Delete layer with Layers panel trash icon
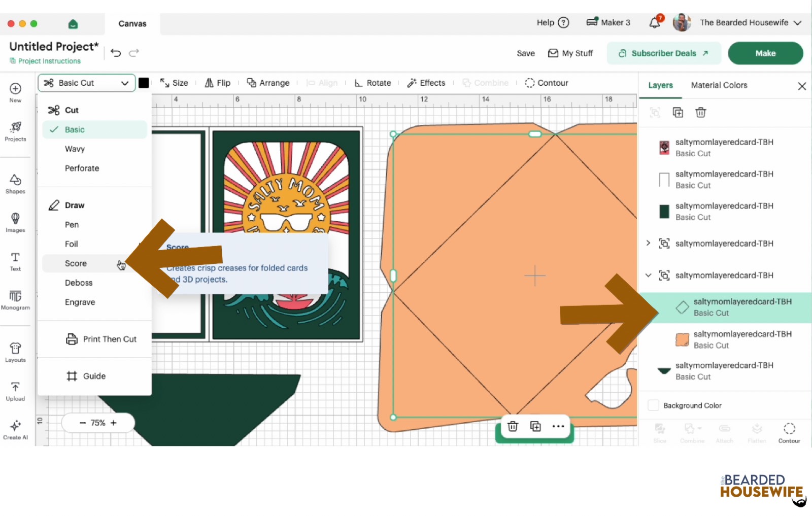 [701, 113]
